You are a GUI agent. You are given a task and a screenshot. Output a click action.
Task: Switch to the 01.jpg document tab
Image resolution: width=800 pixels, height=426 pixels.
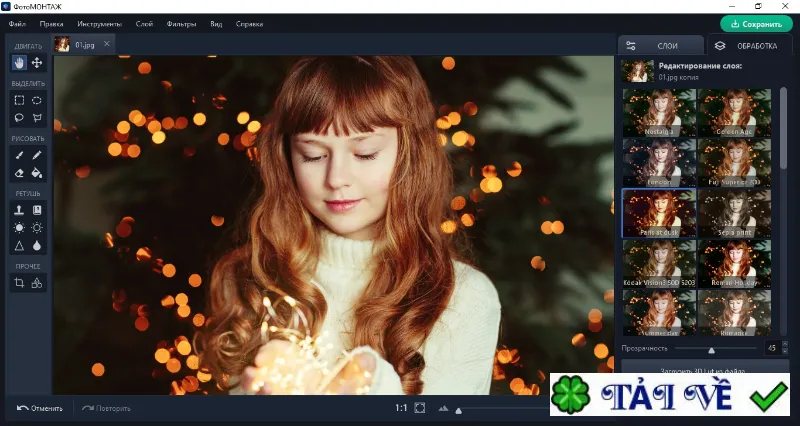tap(84, 44)
